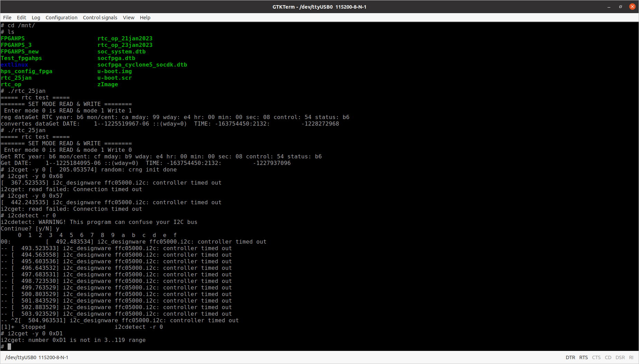
Task: Close the GTKTerm window
Action: coord(632,7)
